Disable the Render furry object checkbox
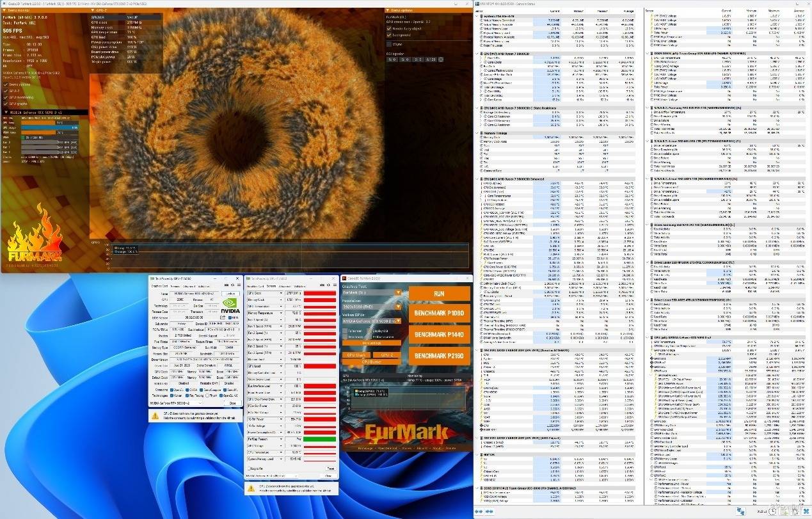 click(x=388, y=29)
